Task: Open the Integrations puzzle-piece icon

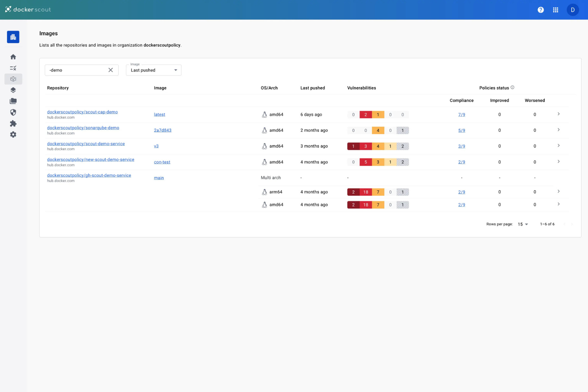Action: 13,124
